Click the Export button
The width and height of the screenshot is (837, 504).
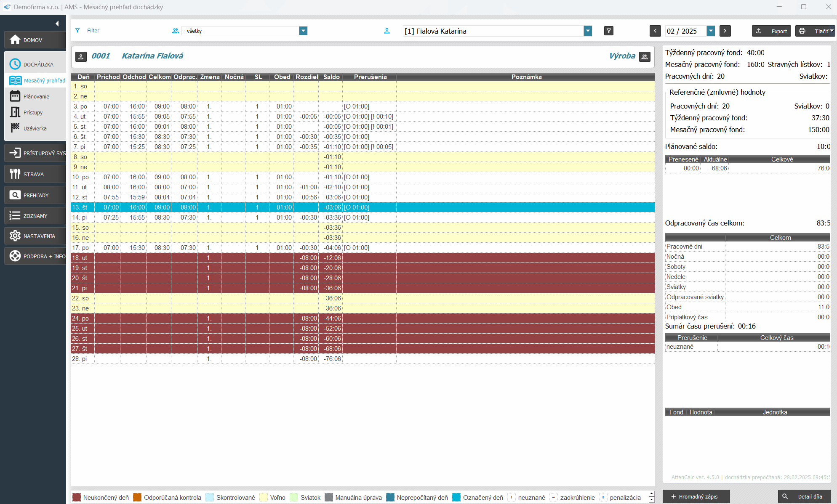[x=772, y=31]
